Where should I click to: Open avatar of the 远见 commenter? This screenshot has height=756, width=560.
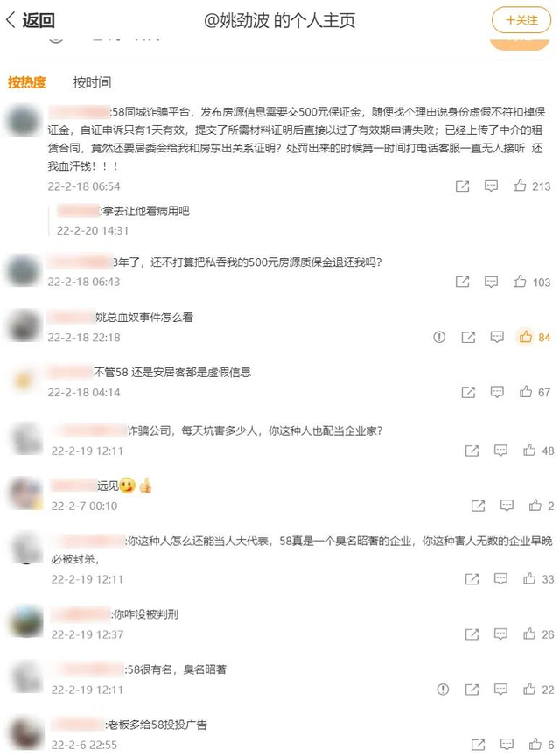coord(26,493)
